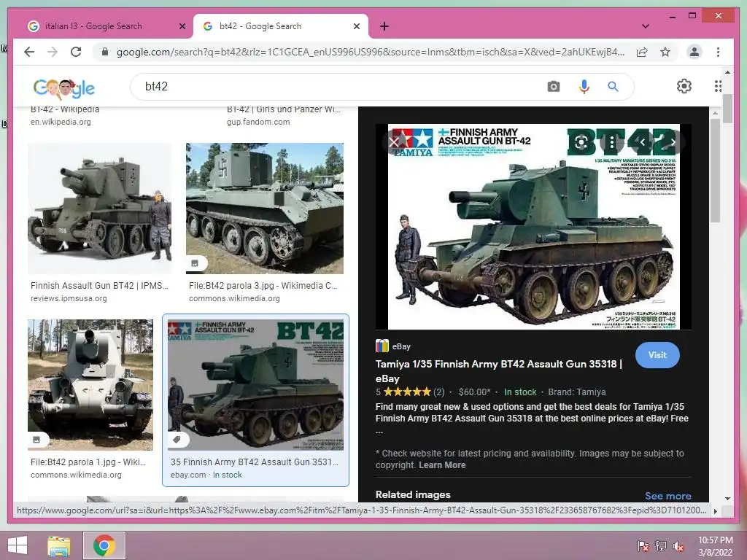This screenshot has width=747, height=560.
Task: Click the '35 Finnish Army BT42 Assault Gun 3531...' caption
Action: click(255, 462)
